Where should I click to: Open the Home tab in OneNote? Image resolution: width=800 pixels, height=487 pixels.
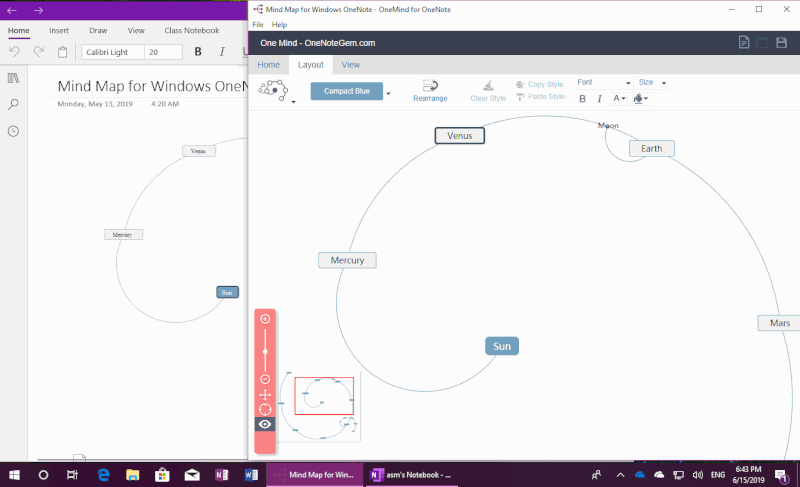[x=18, y=31]
